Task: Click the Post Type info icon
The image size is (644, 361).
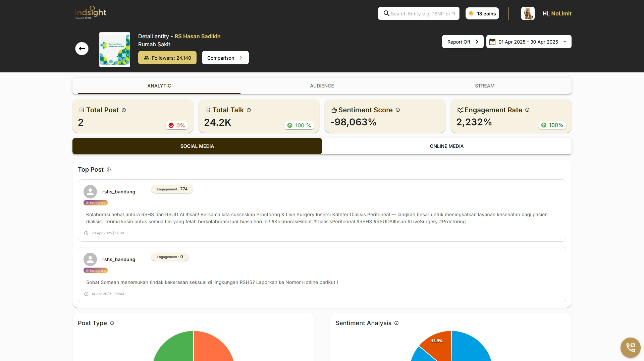Action: point(112,323)
